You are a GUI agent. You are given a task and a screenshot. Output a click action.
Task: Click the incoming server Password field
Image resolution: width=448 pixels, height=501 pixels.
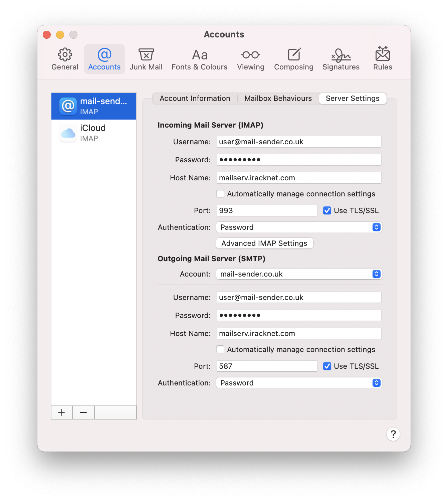tap(299, 160)
